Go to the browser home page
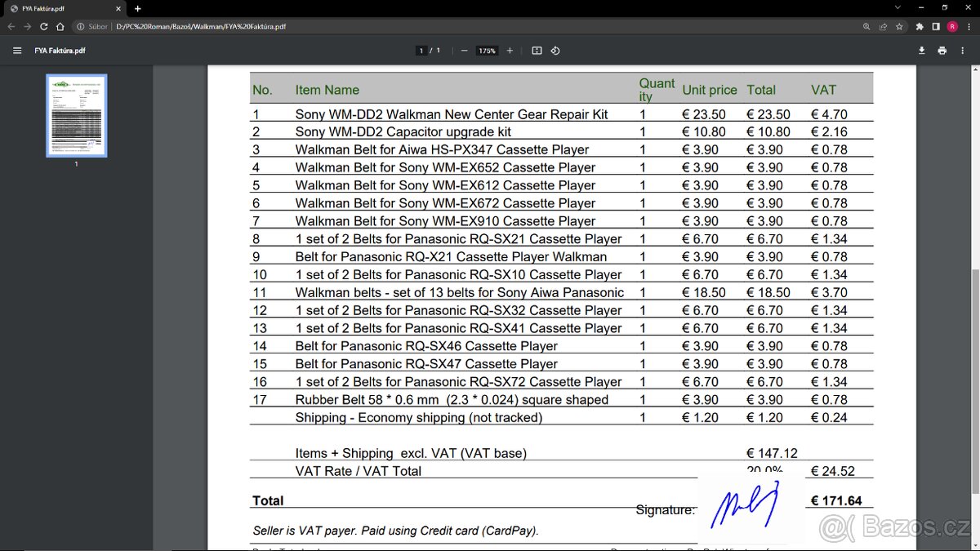The height and width of the screenshot is (551, 980). pos(60,26)
